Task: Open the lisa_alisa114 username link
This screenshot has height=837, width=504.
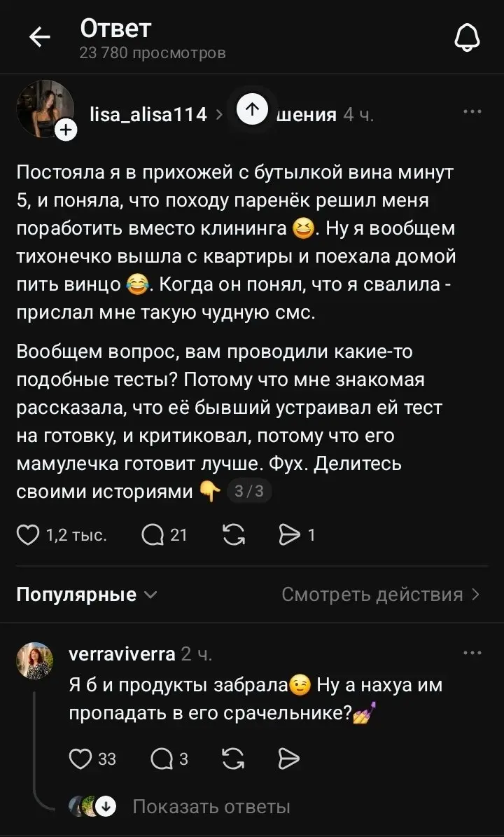Action: click(x=148, y=114)
